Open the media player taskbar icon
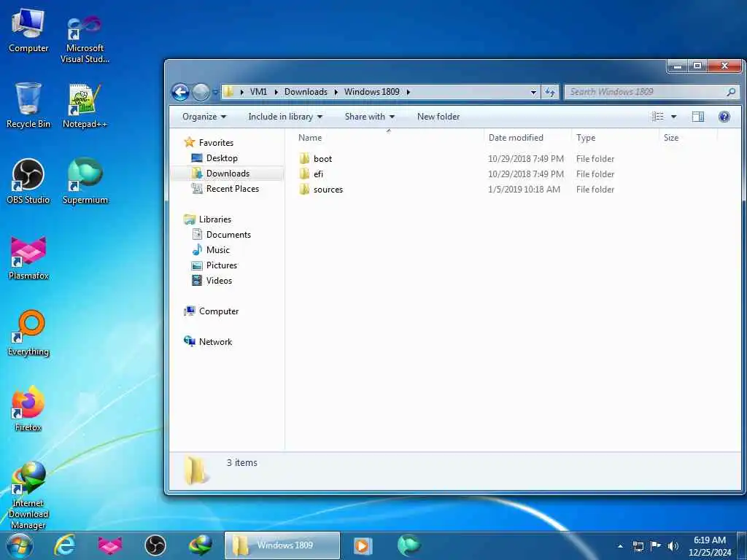Image resolution: width=747 pixels, height=560 pixels. tap(363, 545)
